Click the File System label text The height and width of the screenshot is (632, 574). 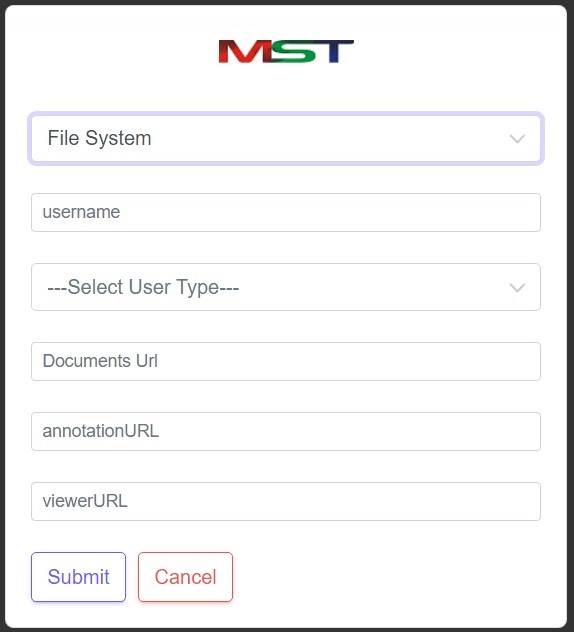tap(100, 138)
